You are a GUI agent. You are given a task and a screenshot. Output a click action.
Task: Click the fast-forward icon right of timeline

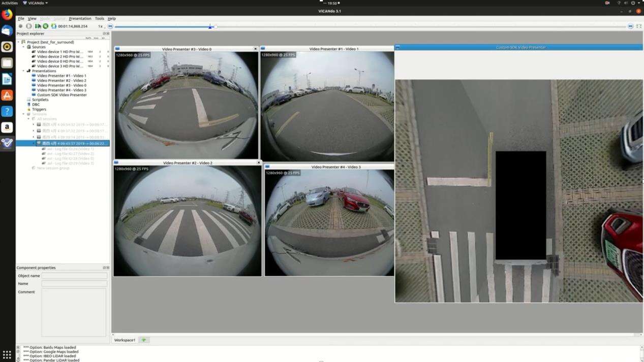click(630, 26)
